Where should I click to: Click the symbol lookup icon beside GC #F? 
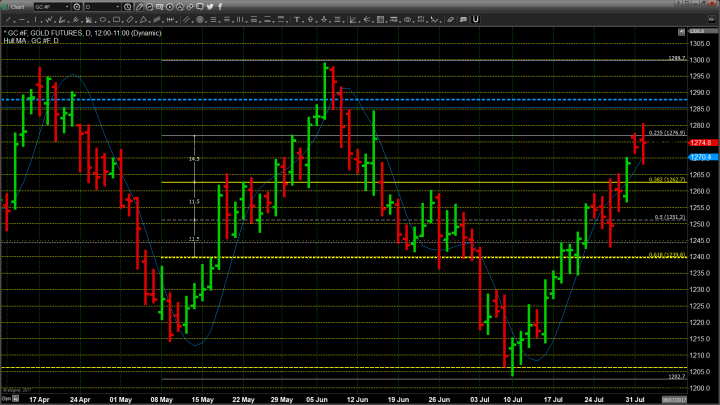pyautogui.click(x=77, y=7)
